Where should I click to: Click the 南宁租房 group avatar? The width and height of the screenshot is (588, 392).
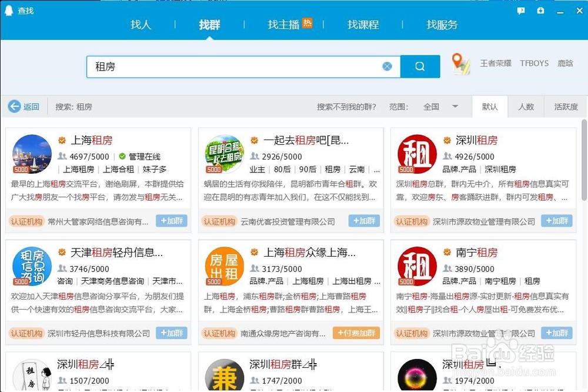417,266
